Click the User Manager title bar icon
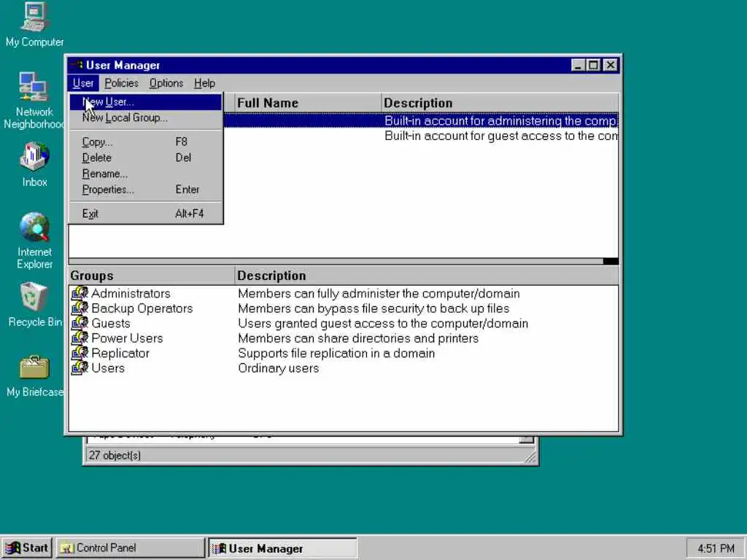Screen dimensions: 747x560 [77, 65]
